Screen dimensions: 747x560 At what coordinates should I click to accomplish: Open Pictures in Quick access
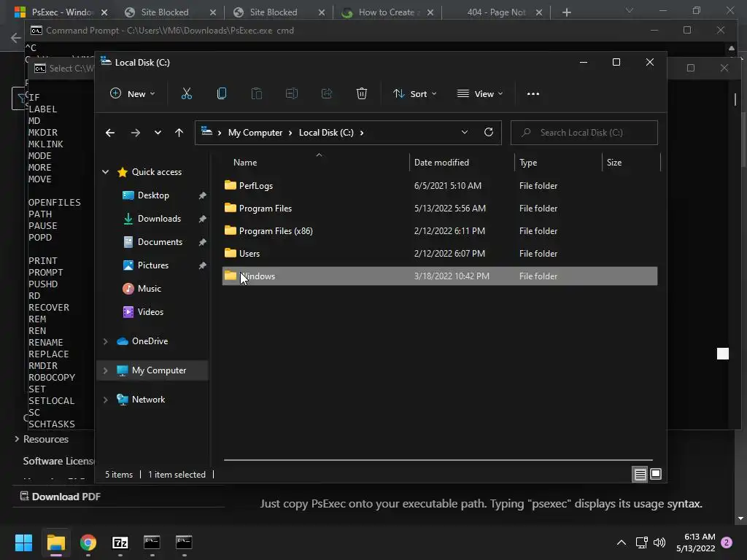pos(153,265)
